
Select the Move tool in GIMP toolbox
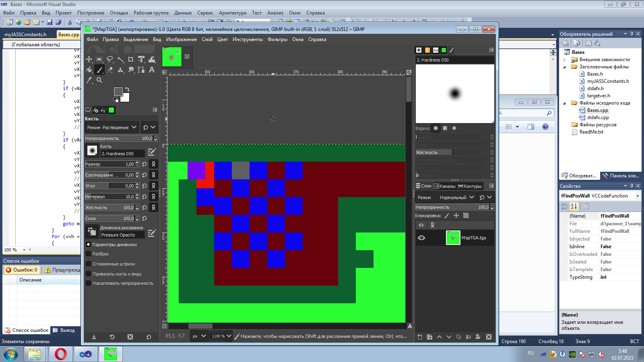click(x=89, y=60)
